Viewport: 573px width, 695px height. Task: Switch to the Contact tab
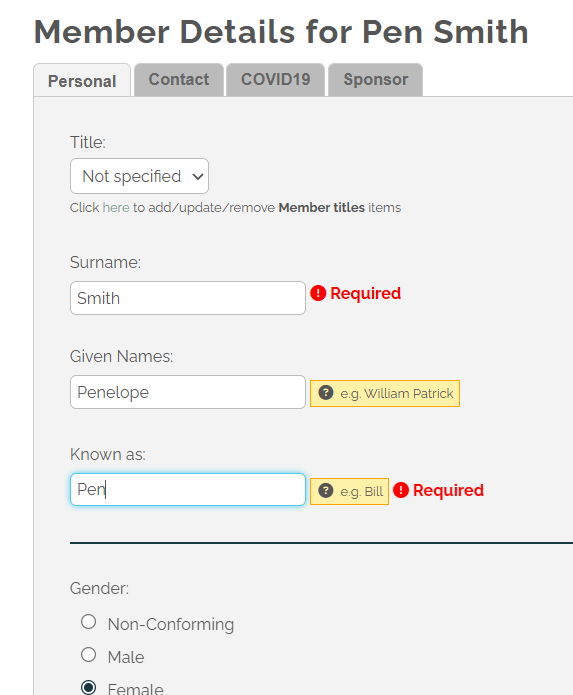[x=179, y=79]
